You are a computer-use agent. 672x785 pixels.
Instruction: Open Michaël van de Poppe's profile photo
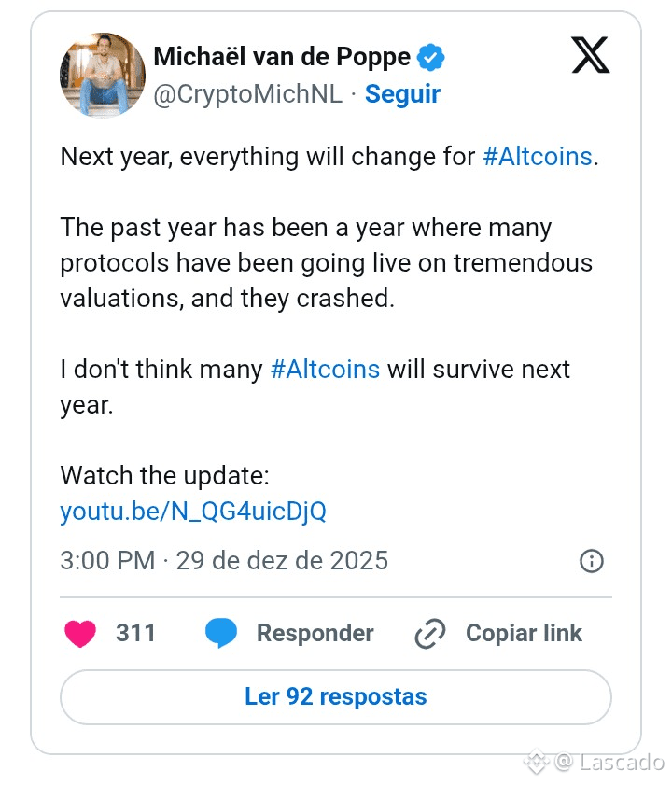point(102,76)
